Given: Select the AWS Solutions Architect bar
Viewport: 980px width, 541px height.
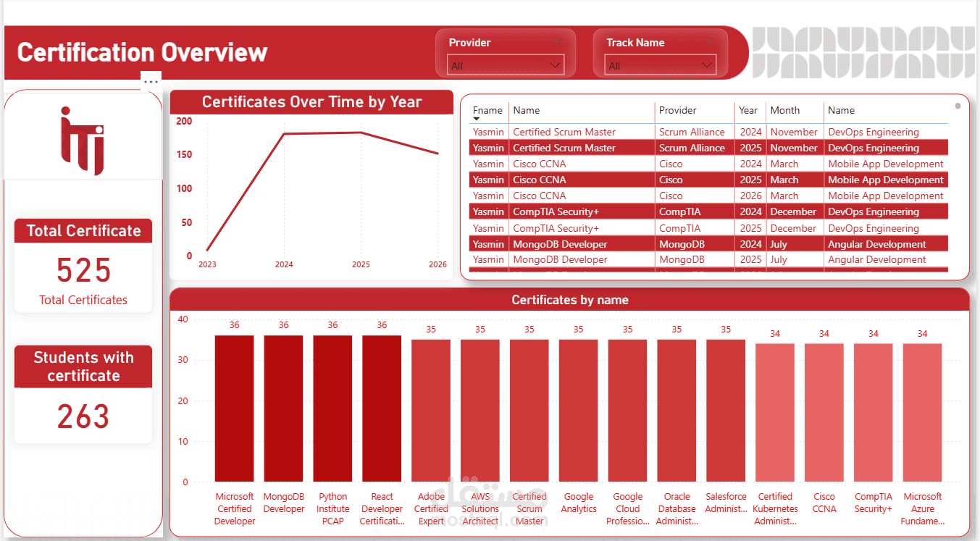Looking at the screenshot, I should [480, 411].
